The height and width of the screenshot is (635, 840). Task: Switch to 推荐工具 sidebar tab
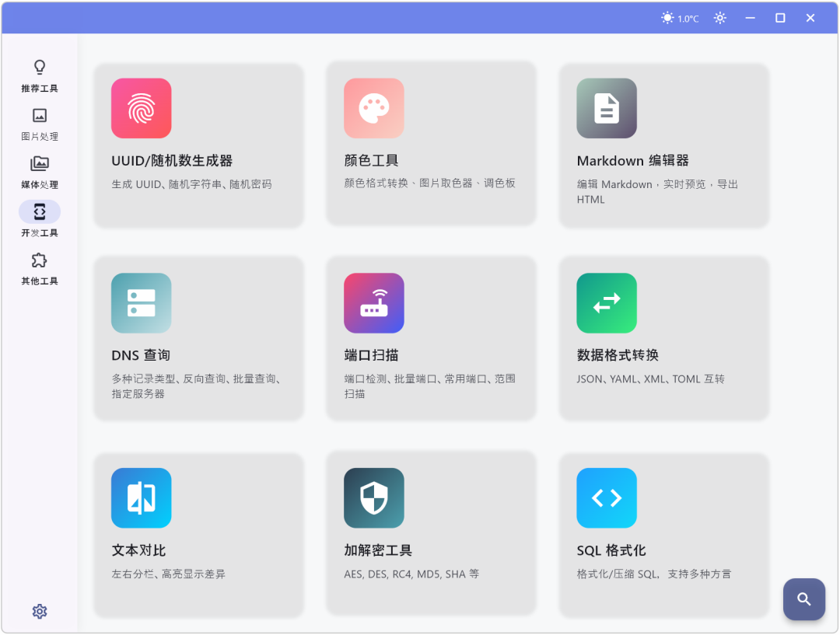(x=40, y=76)
